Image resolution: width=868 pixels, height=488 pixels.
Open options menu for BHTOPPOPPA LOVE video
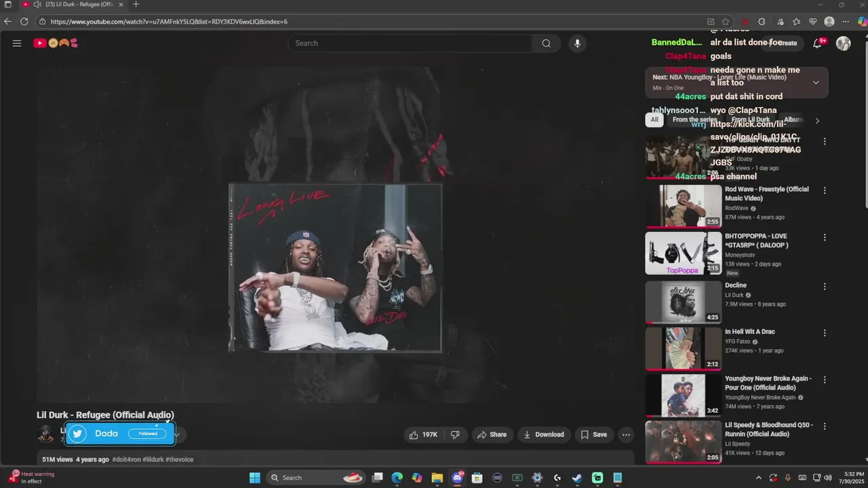pyautogui.click(x=825, y=237)
